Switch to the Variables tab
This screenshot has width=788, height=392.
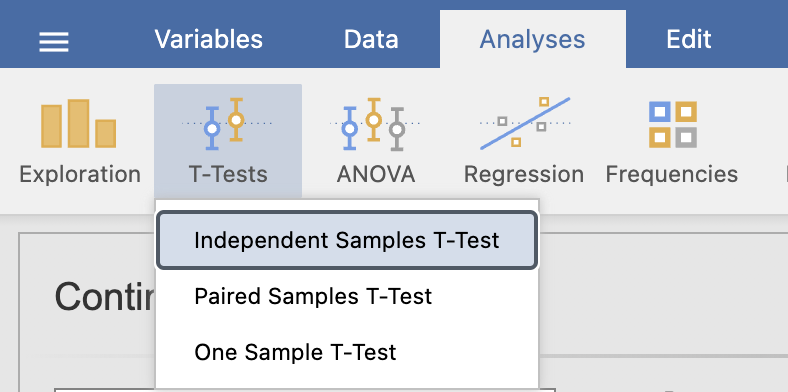pos(208,39)
